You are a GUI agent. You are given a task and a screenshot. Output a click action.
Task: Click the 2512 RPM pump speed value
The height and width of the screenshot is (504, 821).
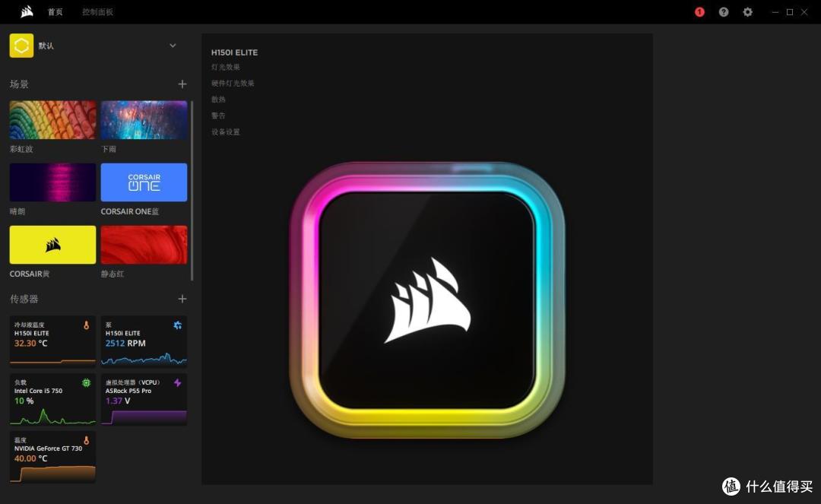pos(125,344)
